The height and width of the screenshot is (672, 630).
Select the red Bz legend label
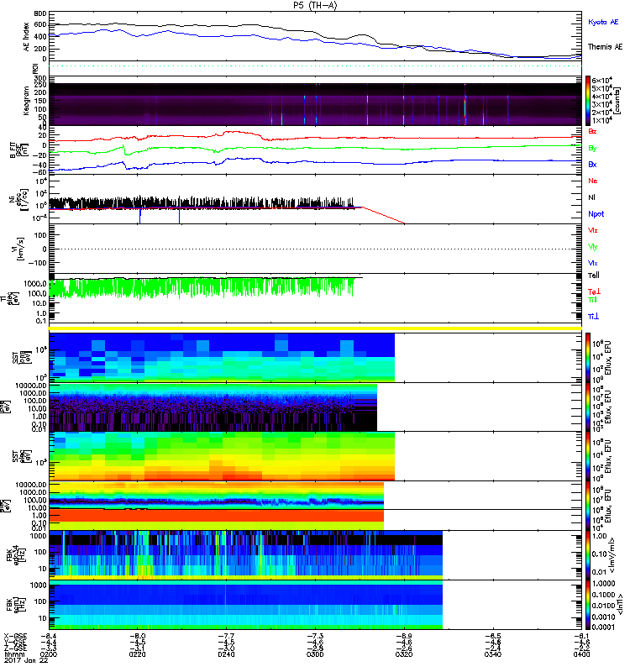point(592,131)
